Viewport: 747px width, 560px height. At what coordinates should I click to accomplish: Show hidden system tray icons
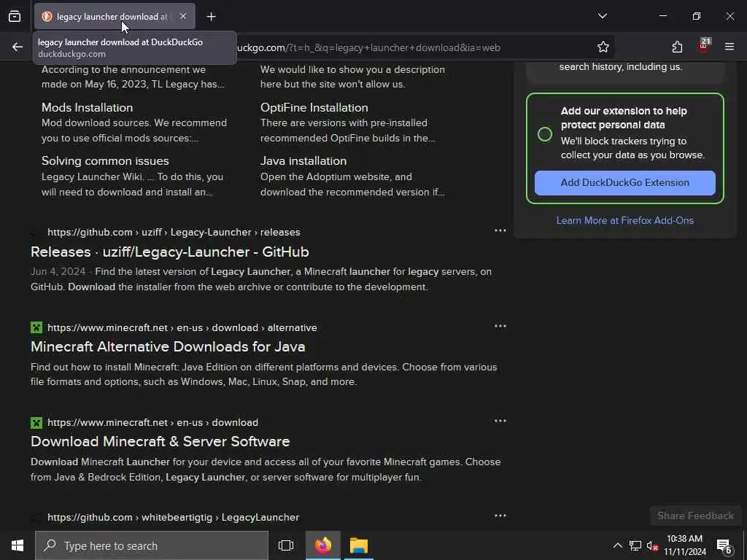point(617,545)
